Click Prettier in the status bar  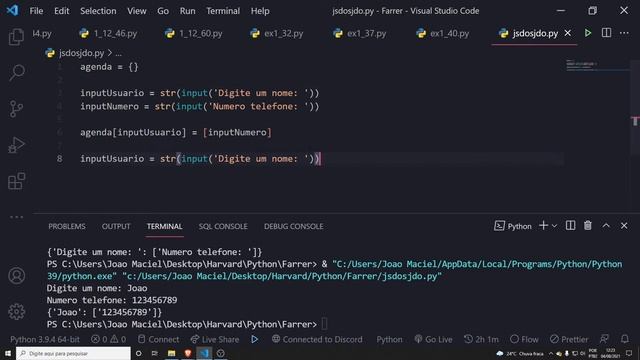point(569,339)
